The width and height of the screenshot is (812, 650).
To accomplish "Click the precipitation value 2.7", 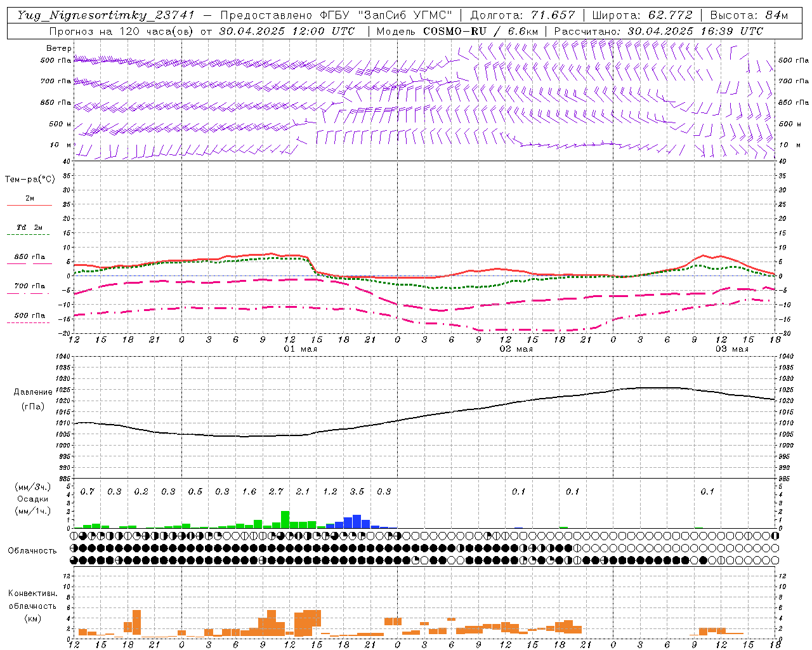I will tap(277, 492).
